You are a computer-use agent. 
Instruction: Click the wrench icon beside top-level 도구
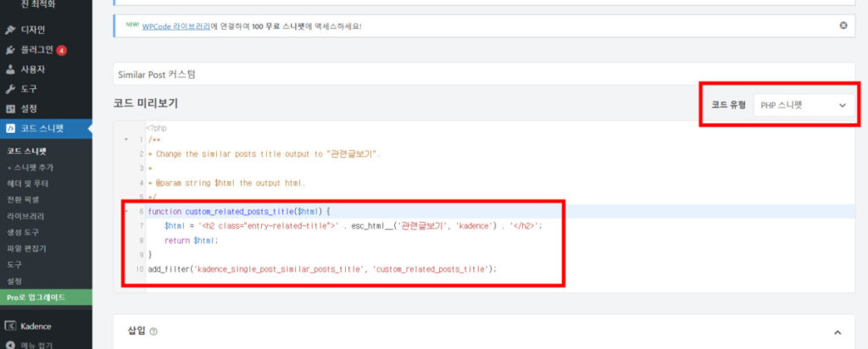pos(10,89)
